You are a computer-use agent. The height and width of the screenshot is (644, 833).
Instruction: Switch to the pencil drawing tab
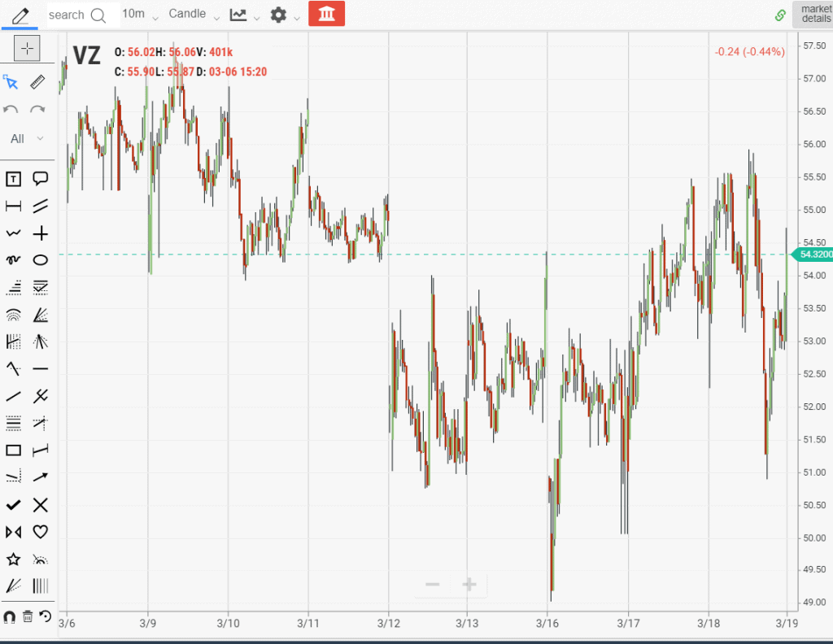pyautogui.click(x=22, y=15)
